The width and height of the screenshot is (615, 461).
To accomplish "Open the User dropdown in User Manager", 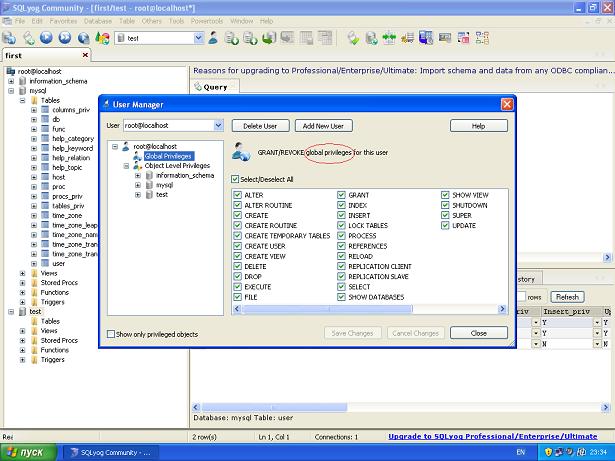I will (218, 126).
